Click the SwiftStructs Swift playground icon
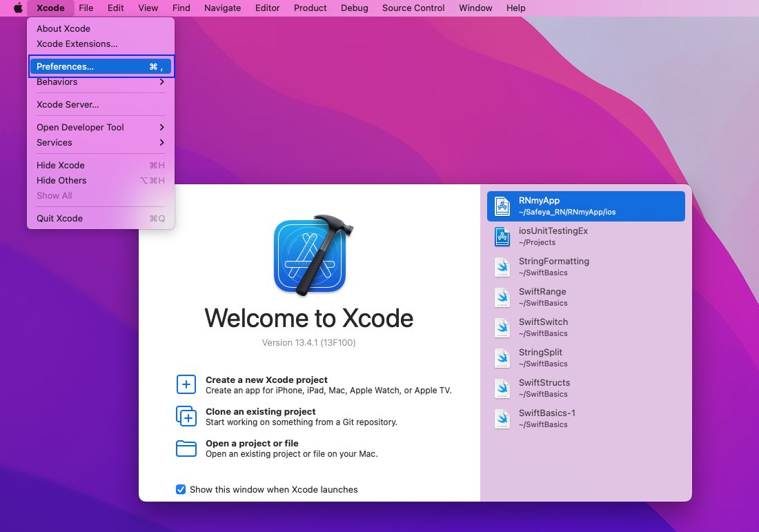 click(x=502, y=388)
